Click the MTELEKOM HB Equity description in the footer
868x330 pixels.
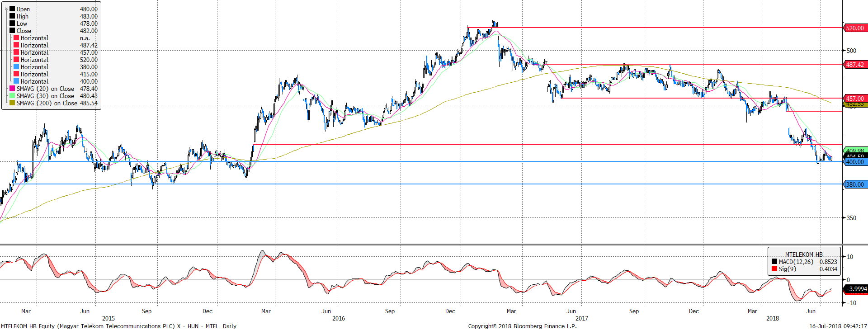tap(118, 326)
